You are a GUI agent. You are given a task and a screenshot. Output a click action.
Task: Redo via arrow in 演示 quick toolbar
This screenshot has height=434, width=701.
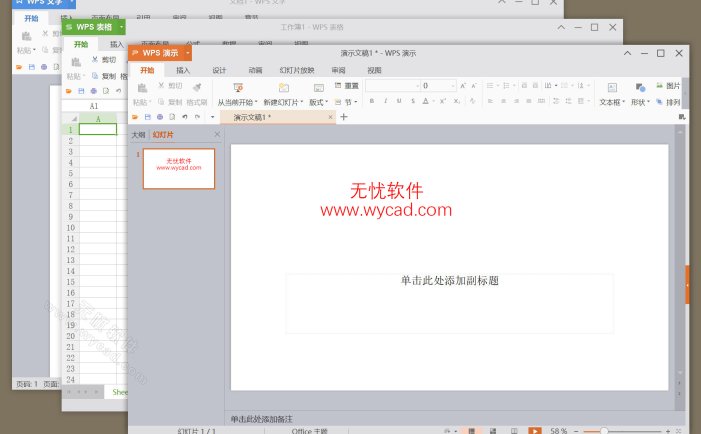197,117
